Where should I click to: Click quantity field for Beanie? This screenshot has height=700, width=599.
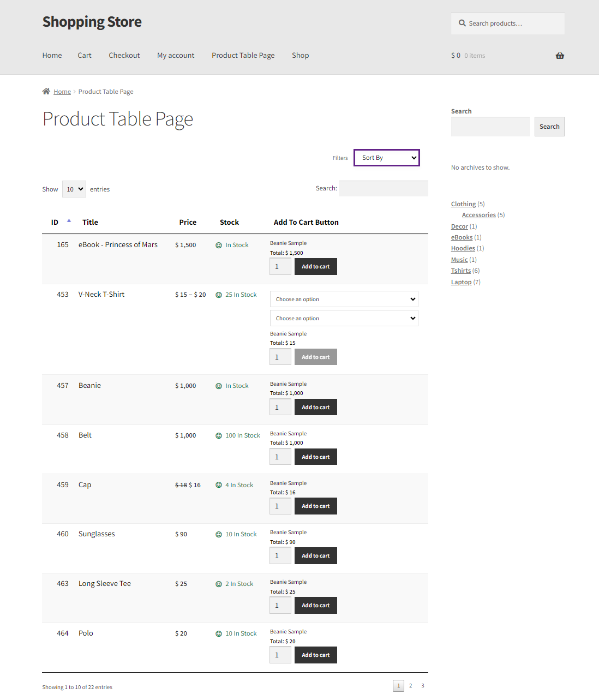coord(280,407)
